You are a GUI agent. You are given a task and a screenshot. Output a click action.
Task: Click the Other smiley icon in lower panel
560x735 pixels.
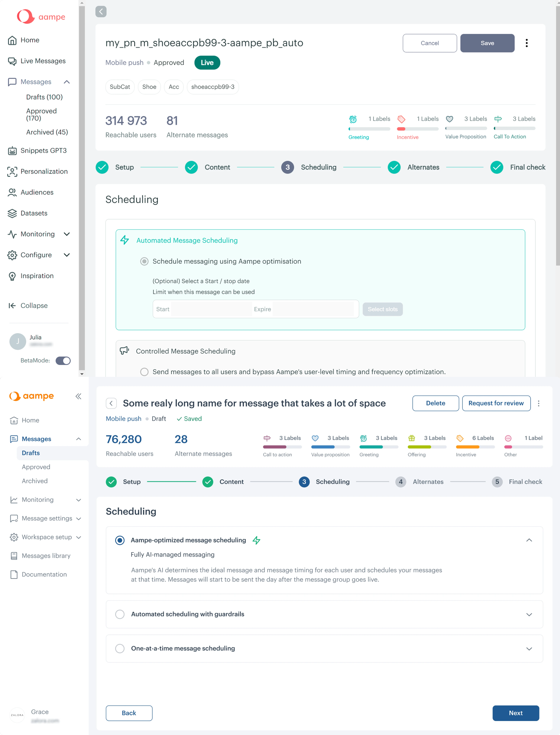click(x=508, y=438)
